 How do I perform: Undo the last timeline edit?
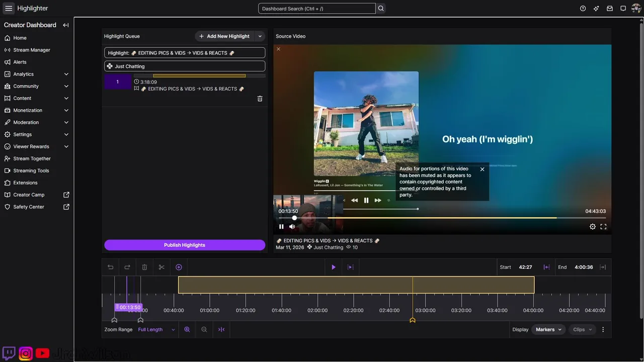(x=111, y=267)
